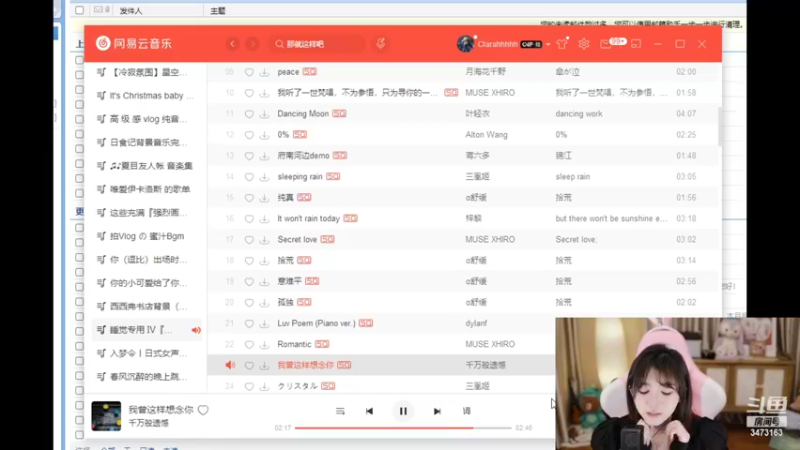Image resolution: width=800 pixels, height=450 pixels.
Task: Download the song クリスタル
Action: 264,386
